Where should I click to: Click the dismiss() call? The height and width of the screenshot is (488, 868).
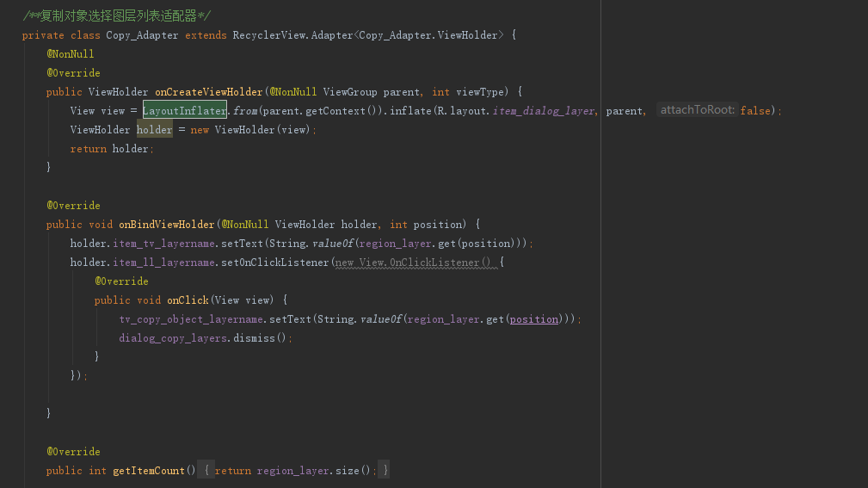point(260,338)
